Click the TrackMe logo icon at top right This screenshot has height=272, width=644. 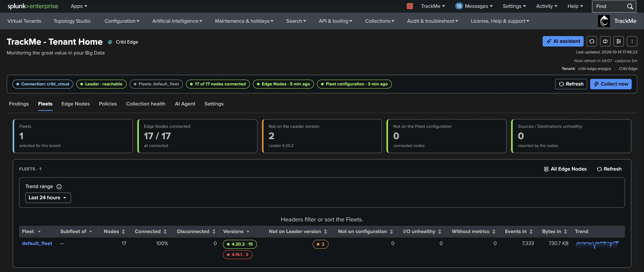[604, 21]
